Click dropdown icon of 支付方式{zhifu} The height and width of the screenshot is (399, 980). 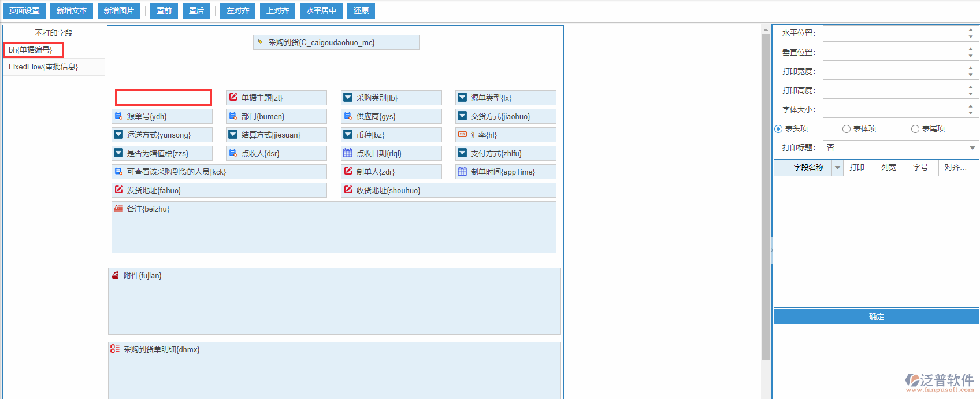(462, 153)
